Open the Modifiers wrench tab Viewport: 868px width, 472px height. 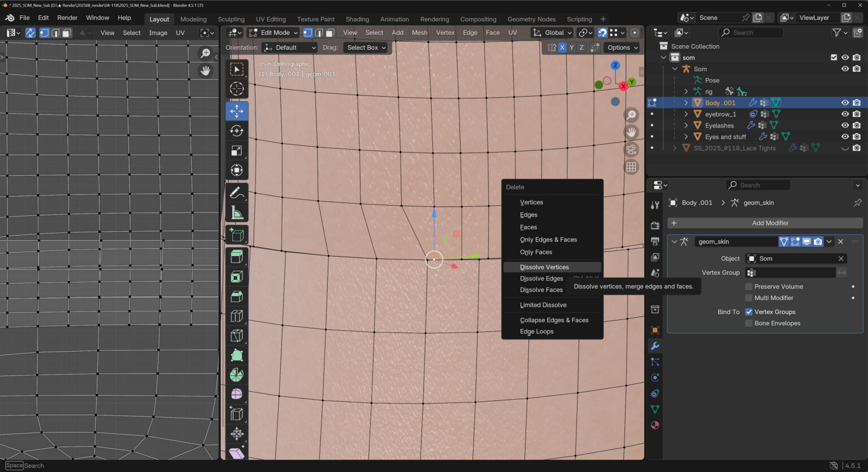tap(655, 346)
